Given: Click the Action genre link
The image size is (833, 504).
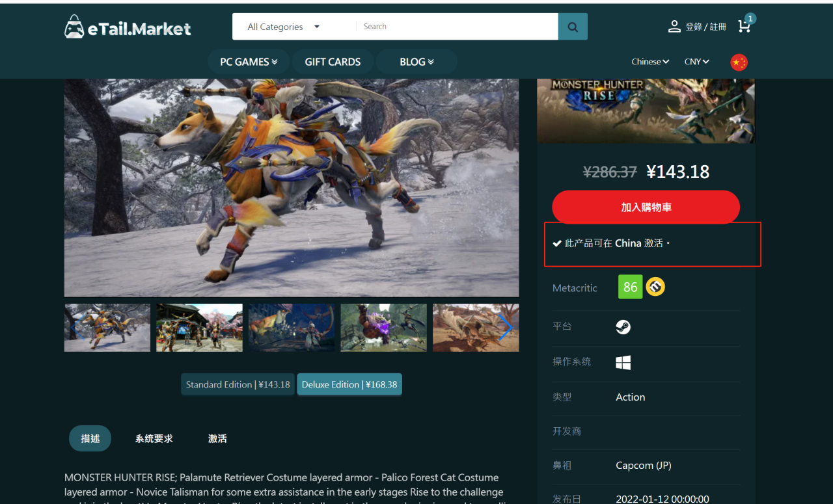Looking at the screenshot, I should (631, 397).
